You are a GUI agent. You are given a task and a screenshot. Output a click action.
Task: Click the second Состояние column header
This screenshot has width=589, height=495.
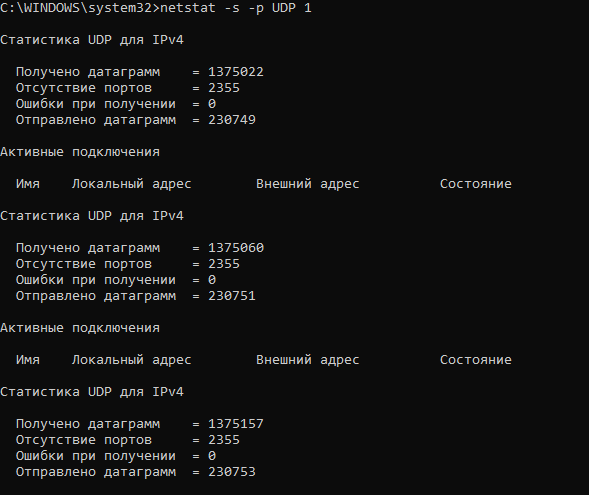(476, 360)
